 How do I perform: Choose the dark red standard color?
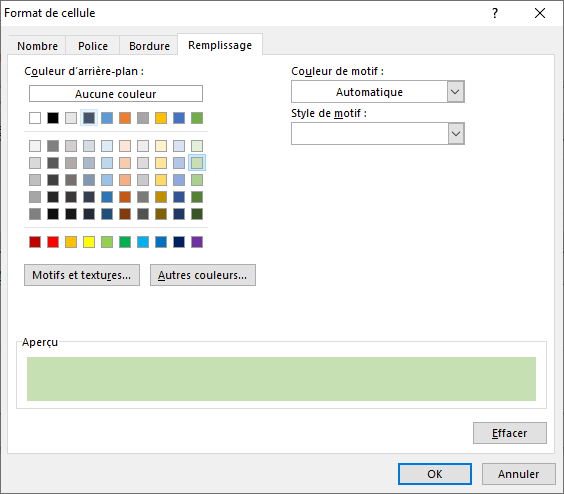pos(35,242)
